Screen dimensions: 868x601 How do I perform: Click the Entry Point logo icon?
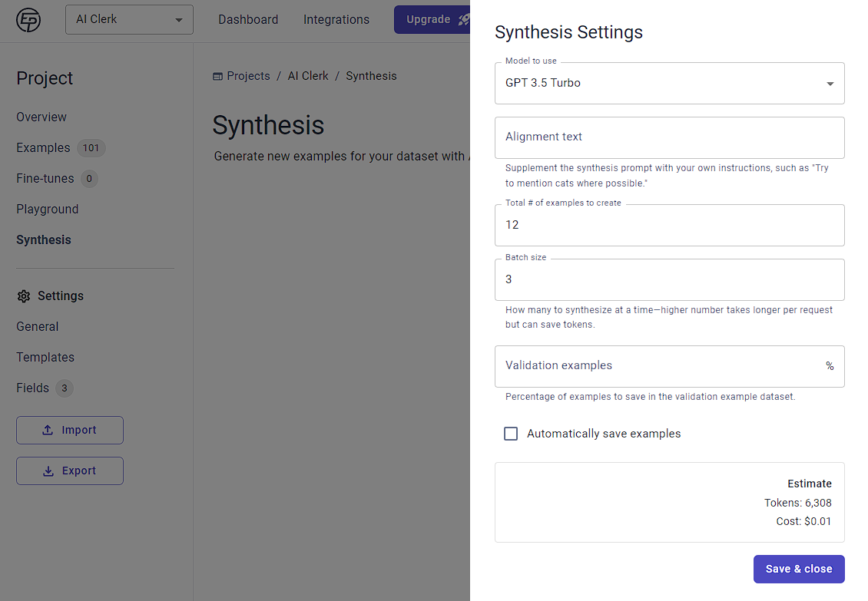tap(28, 20)
